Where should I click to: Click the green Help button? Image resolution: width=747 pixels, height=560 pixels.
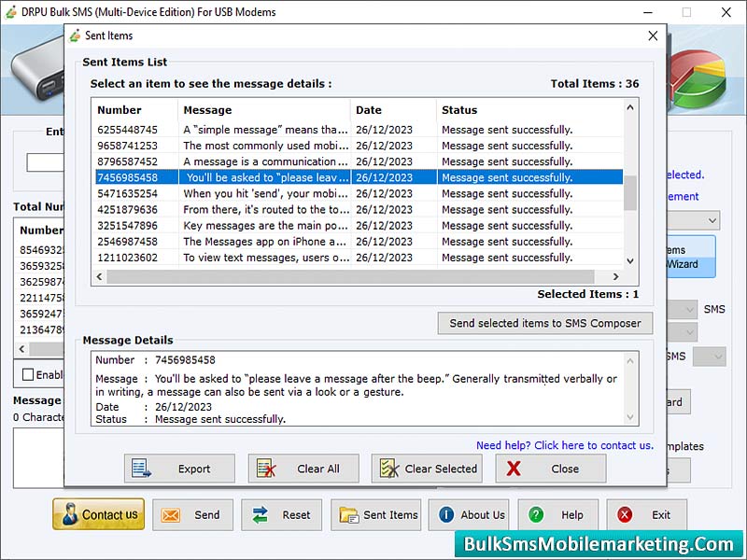pyautogui.click(x=557, y=514)
